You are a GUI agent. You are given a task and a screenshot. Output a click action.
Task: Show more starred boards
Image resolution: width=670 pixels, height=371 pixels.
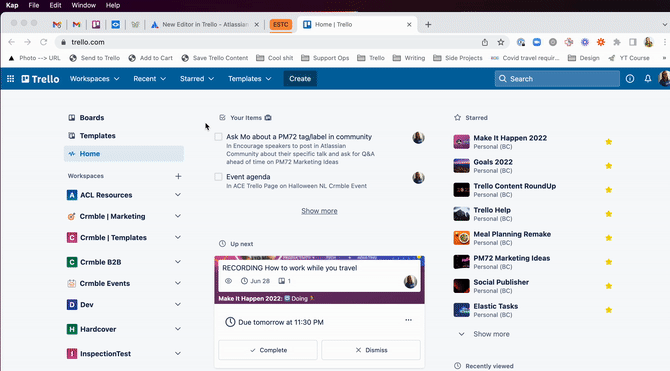coord(491,334)
